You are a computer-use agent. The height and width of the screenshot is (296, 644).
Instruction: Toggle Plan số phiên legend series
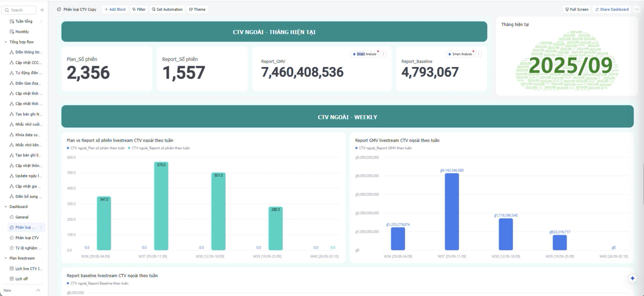(96, 148)
